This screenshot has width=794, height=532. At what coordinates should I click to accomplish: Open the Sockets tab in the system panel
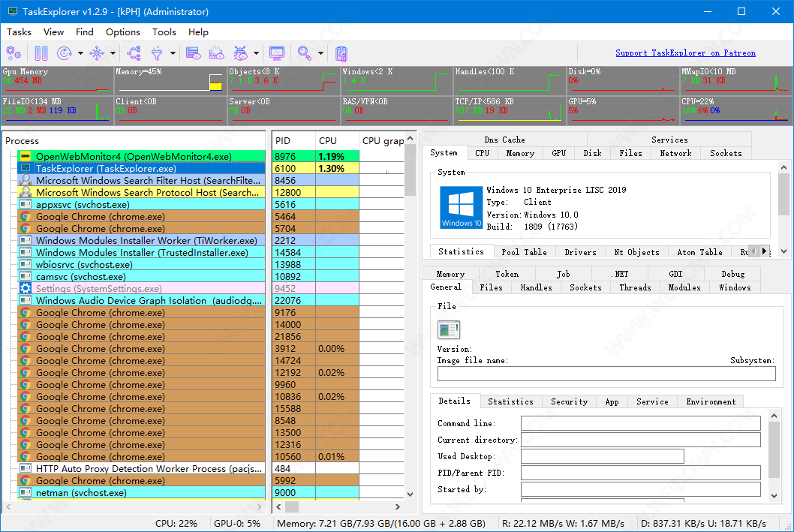coord(726,153)
